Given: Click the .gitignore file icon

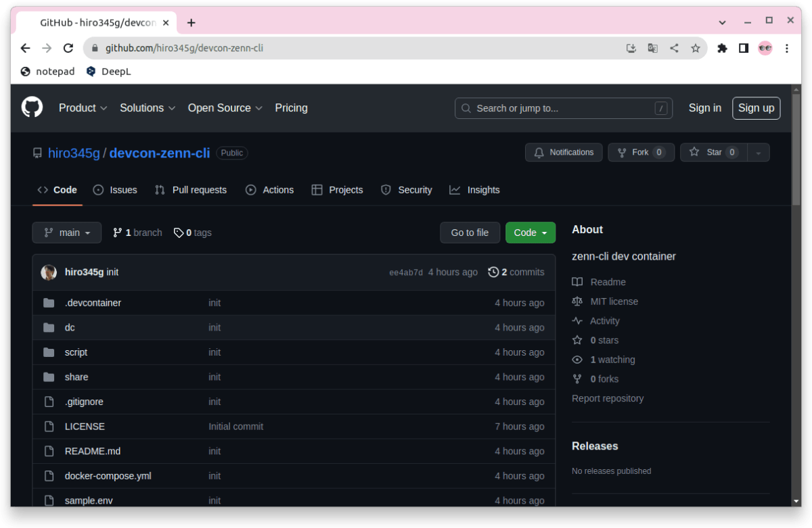Looking at the screenshot, I should click(49, 402).
